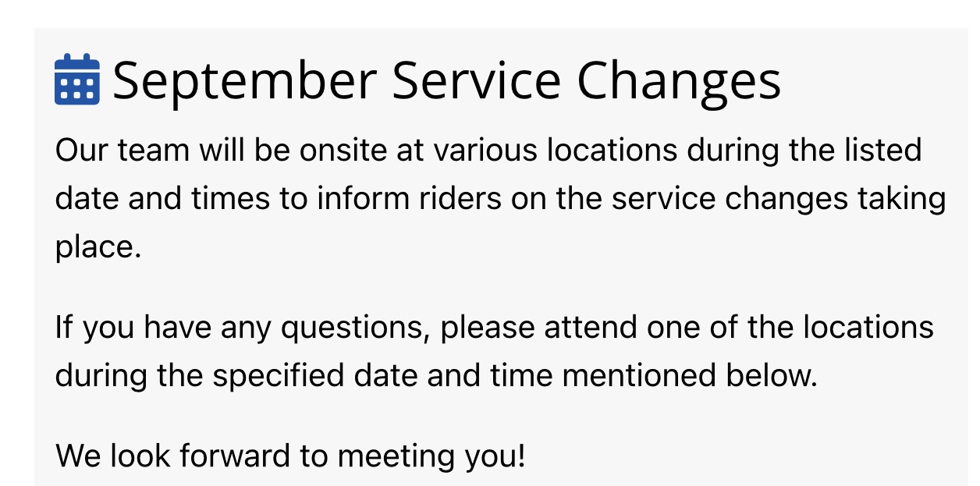The width and height of the screenshot is (980, 486).
Task: Click the words "mentioned below."
Action: tap(689, 376)
